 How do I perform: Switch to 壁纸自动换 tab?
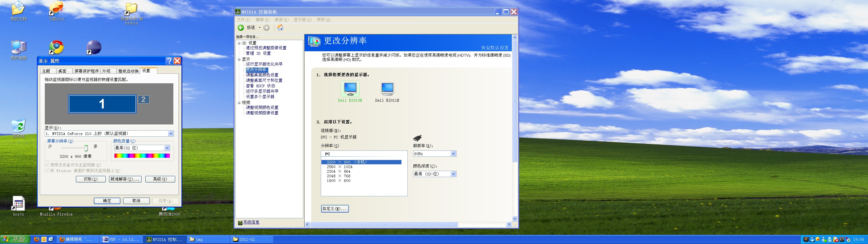pyautogui.click(x=128, y=71)
